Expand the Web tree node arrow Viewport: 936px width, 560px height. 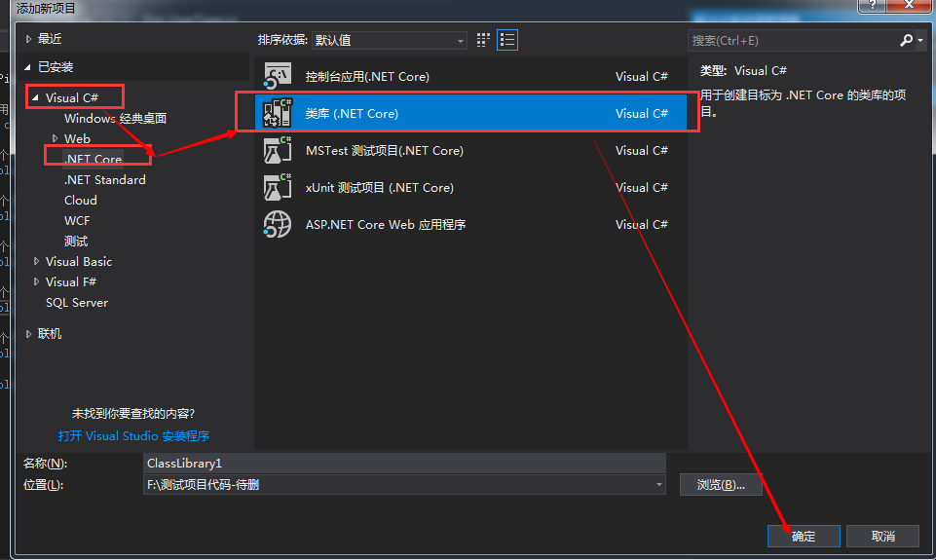55,138
